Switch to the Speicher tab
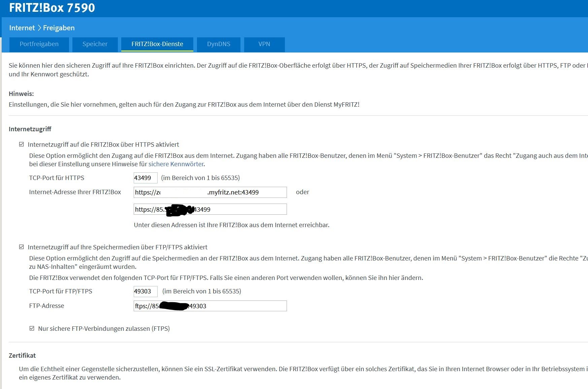The width and height of the screenshot is (588, 389). [95, 44]
